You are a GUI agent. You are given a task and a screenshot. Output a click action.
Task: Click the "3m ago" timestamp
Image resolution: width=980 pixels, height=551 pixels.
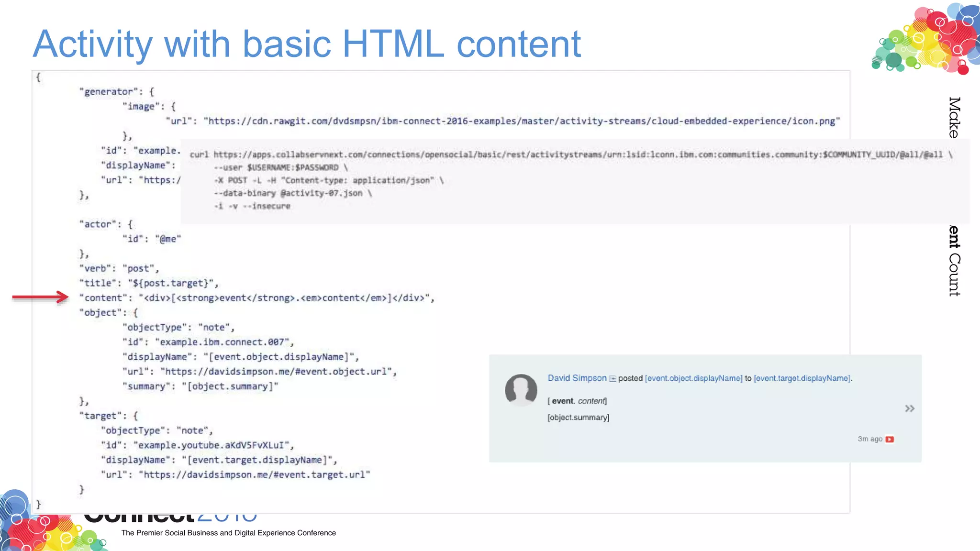click(869, 439)
